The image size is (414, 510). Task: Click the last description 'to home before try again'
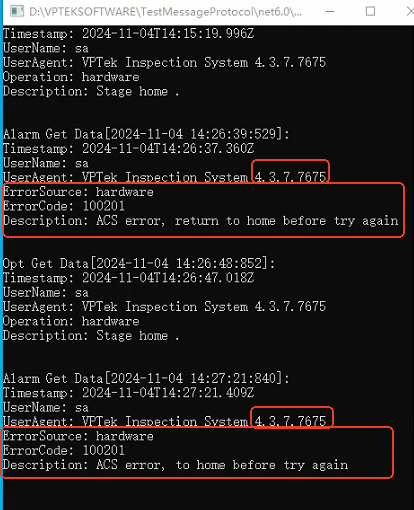(x=262, y=465)
